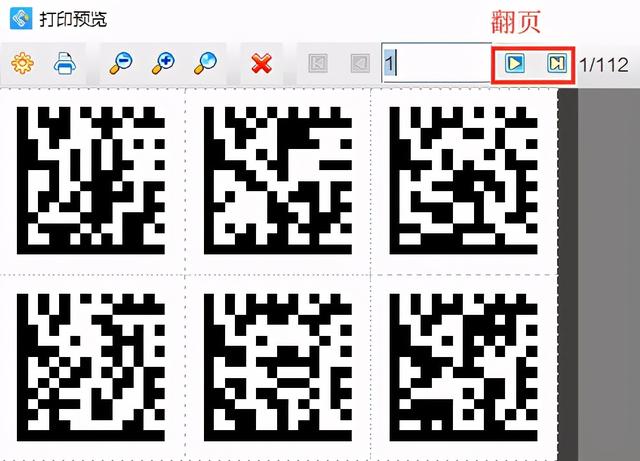
Task: Select the top-left Data Matrix label
Action: (91, 180)
